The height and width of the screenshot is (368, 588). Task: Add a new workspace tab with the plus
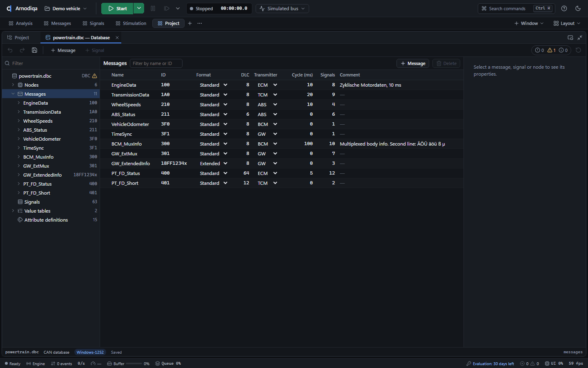click(x=190, y=23)
